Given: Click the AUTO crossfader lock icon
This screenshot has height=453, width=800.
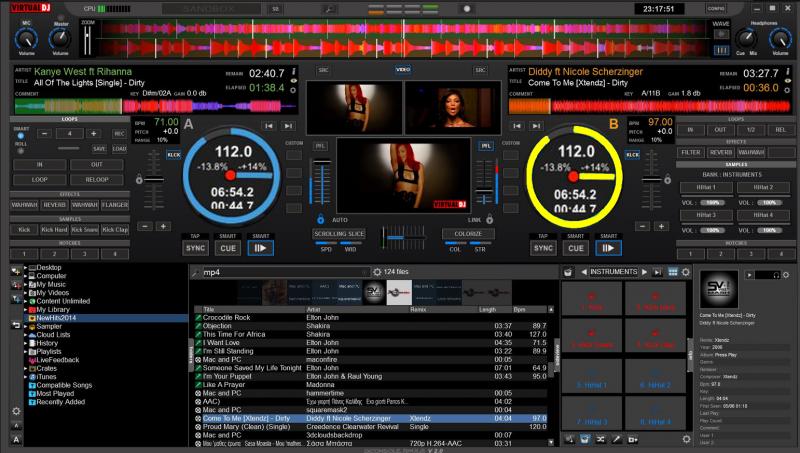Looking at the screenshot, I should (320, 219).
